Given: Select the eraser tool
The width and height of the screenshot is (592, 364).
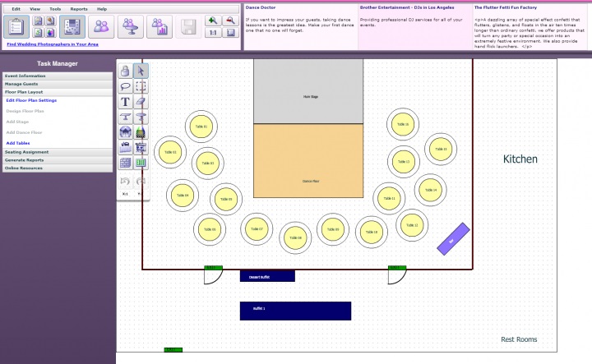Looking at the screenshot, I should [x=141, y=102].
